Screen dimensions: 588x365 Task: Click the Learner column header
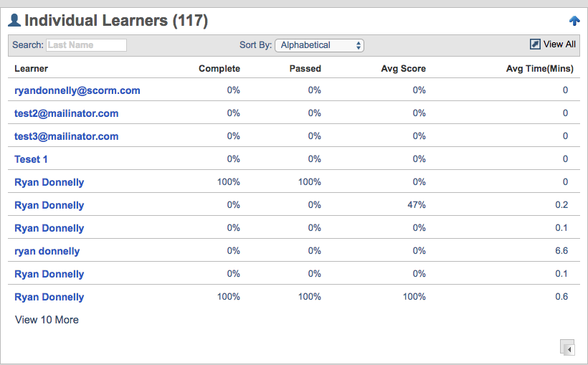pyautogui.click(x=31, y=69)
